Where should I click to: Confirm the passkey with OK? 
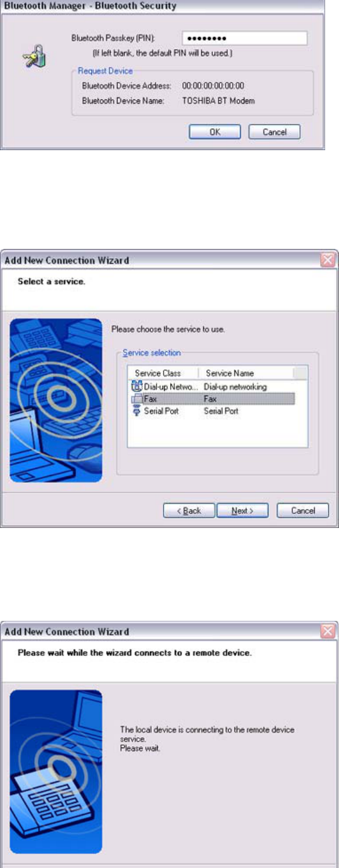click(215, 132)
